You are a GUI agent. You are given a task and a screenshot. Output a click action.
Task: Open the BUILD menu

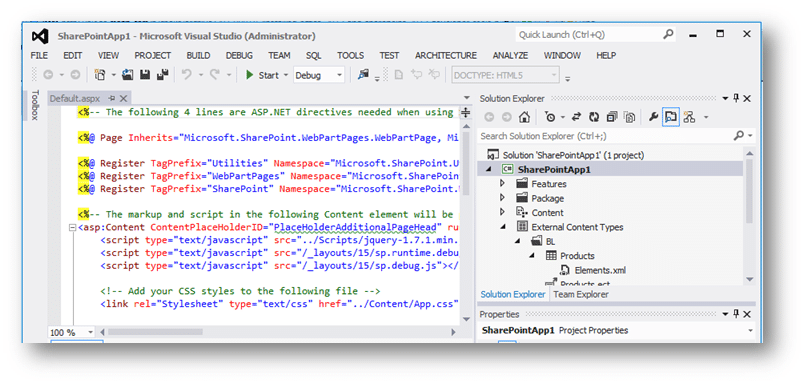[198, 55]
